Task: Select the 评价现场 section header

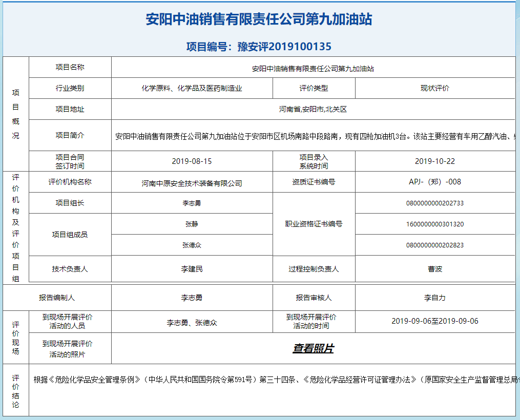Action: click(15, 338)
